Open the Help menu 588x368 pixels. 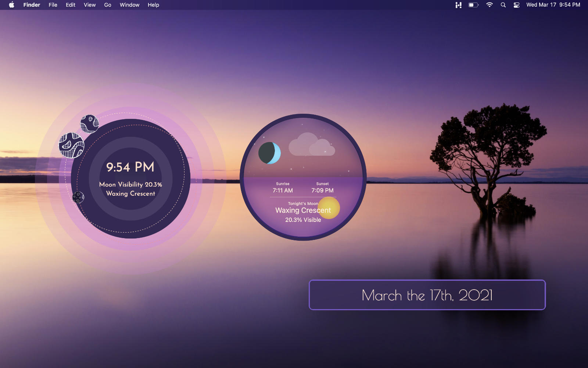(x=153, y=5)
